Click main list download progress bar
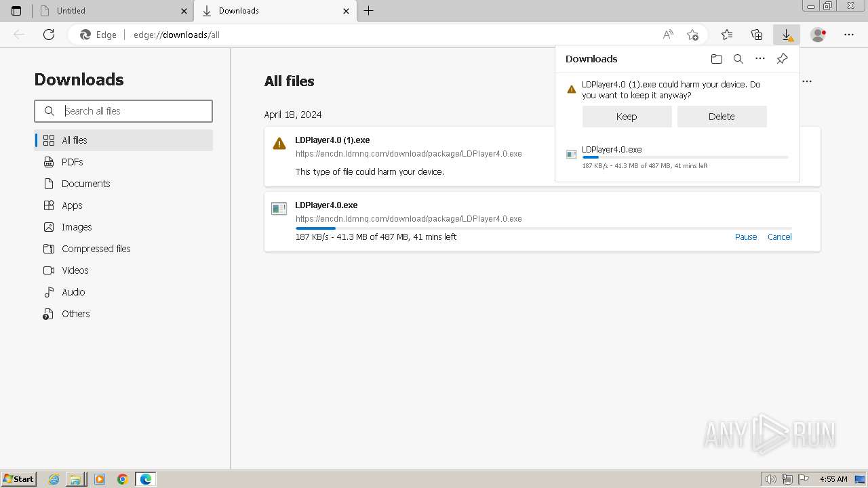The height and width of the screenshot is (488, 868). pyautogui.click(x=544, y=228)
